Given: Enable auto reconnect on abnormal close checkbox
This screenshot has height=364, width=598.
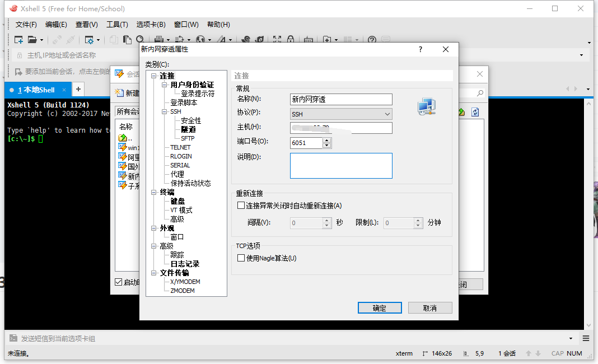Looking at the screenshot, I should pyautogui.click(x=241, y=206).
